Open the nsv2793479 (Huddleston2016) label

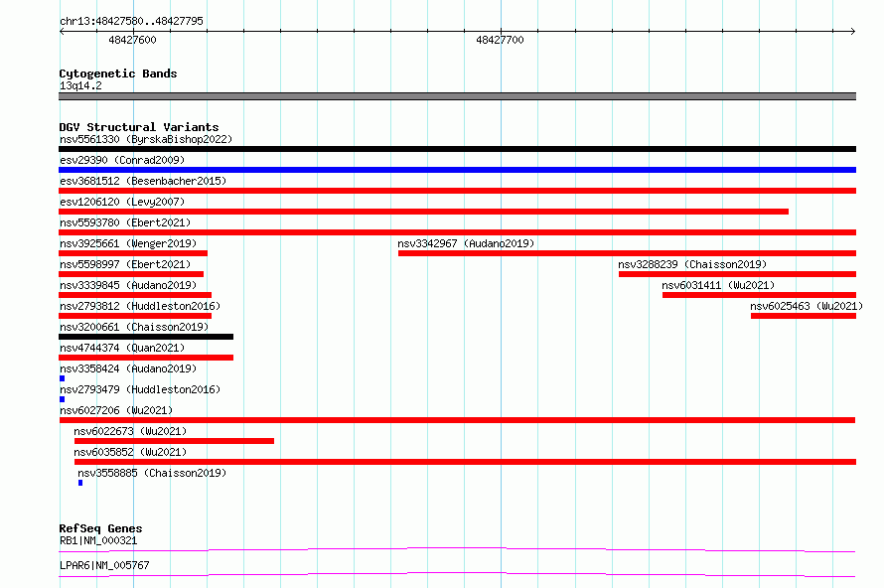[x=140, y=389]
